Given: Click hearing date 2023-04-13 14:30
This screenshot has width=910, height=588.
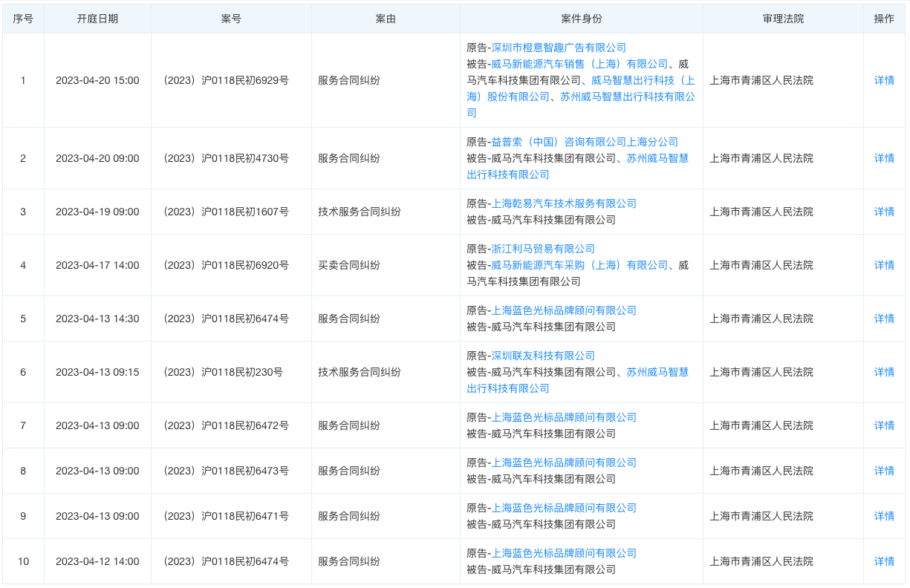Looking at the screenshot, I should [97, 318].
